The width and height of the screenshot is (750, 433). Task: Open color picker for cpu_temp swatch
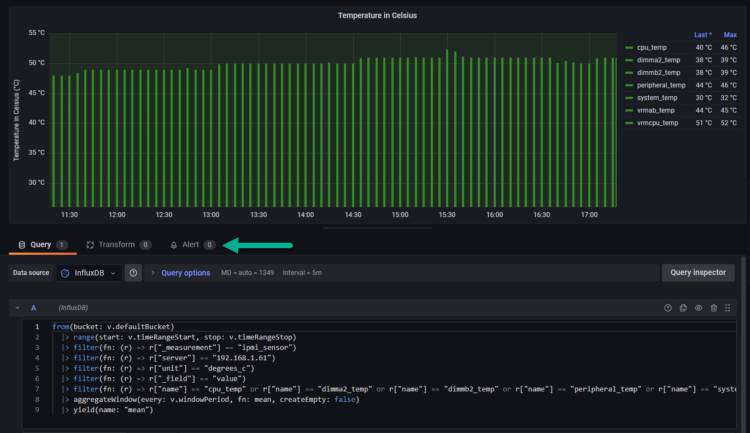(x=629, y=47)
